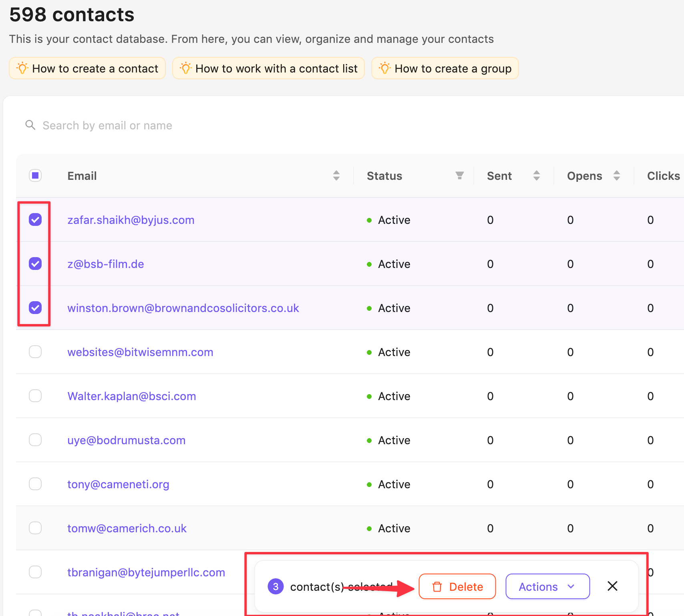Click the lightbulb icon in 'How to create a group'

point(384,68)
